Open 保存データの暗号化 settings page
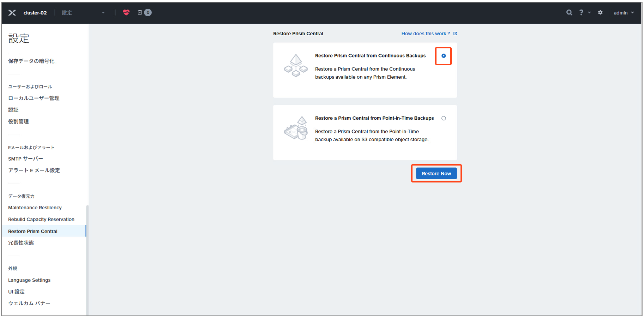This screenshot has width=644, height=318. [x=31, y=61]
